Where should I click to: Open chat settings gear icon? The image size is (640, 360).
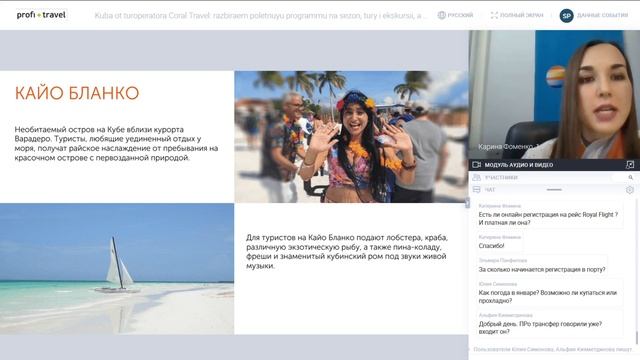coord(630,190)
